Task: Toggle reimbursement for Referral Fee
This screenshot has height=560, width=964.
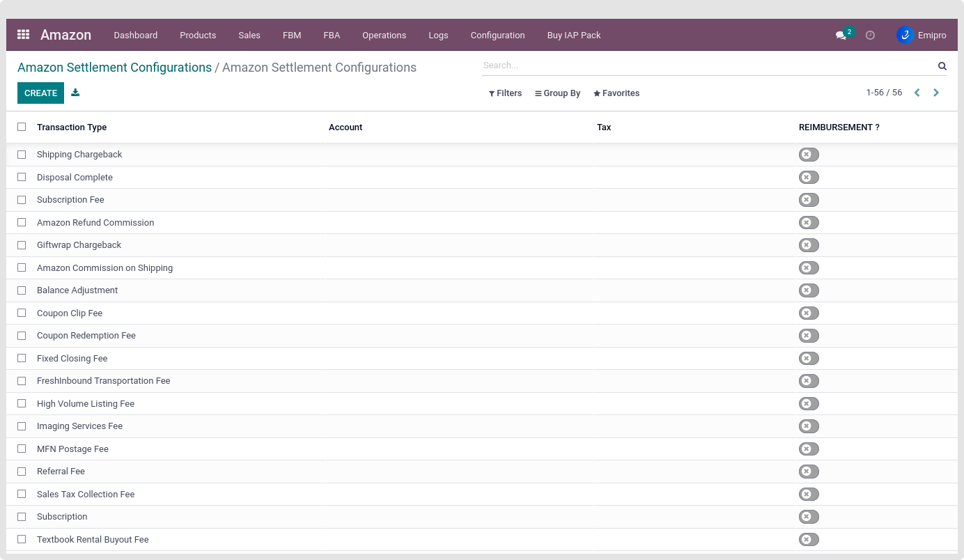Action: 808,472
